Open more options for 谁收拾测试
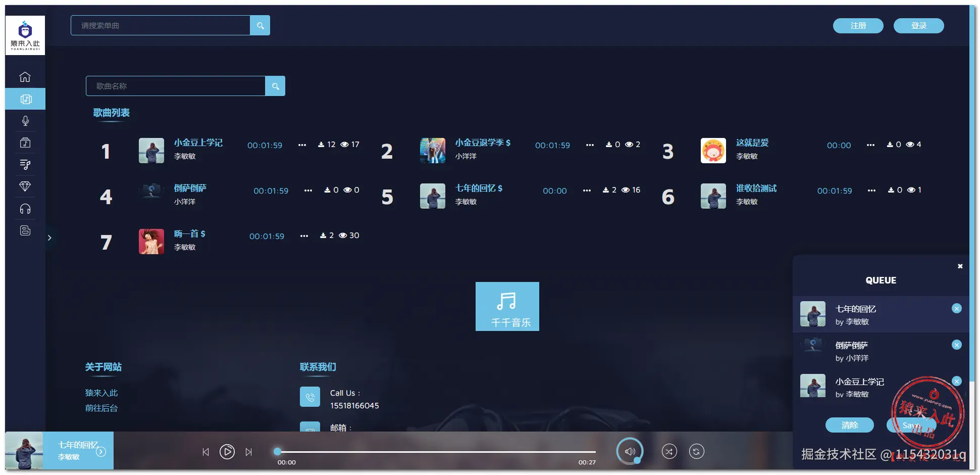The image size is (980, 475). point(871,191)
